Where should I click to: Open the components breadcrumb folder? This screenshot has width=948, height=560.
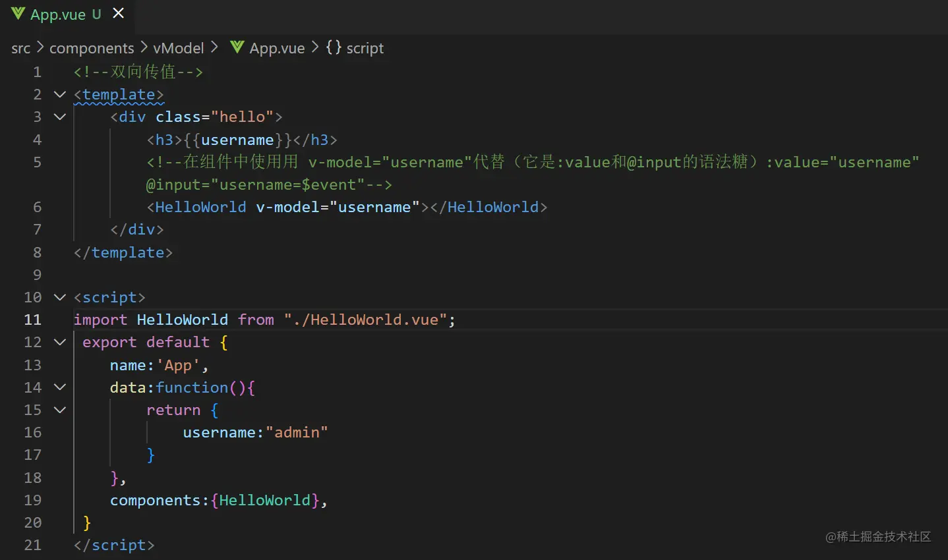92,48
